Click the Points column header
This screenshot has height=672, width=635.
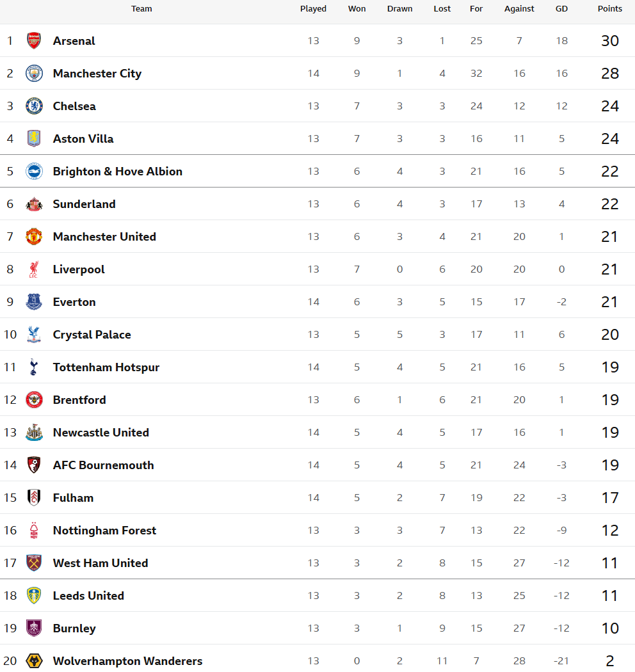(609, 9)
